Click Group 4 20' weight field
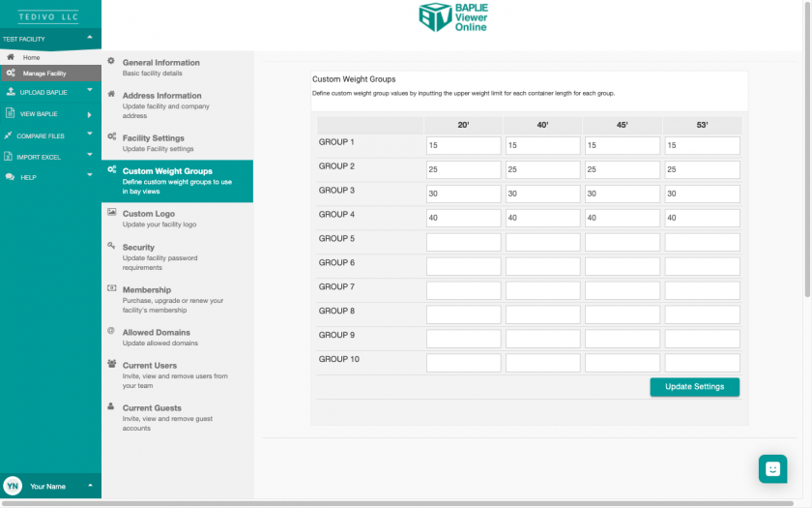The width and height of the screenshot is (812, 508). 463,218
